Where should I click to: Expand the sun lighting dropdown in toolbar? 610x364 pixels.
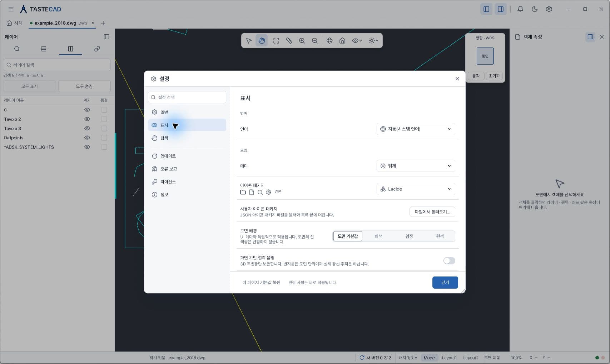pyautogui.click(x=373, y=41)
